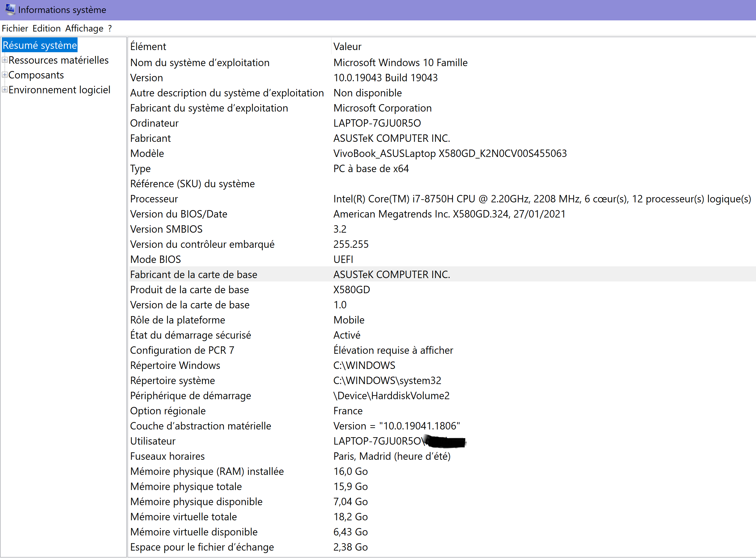Image resolution: width=756 pixels, height=558 pixels.
Task: Click the Intel(R) Core(TM) i7-8750H processor value
Action: point(542,199)
